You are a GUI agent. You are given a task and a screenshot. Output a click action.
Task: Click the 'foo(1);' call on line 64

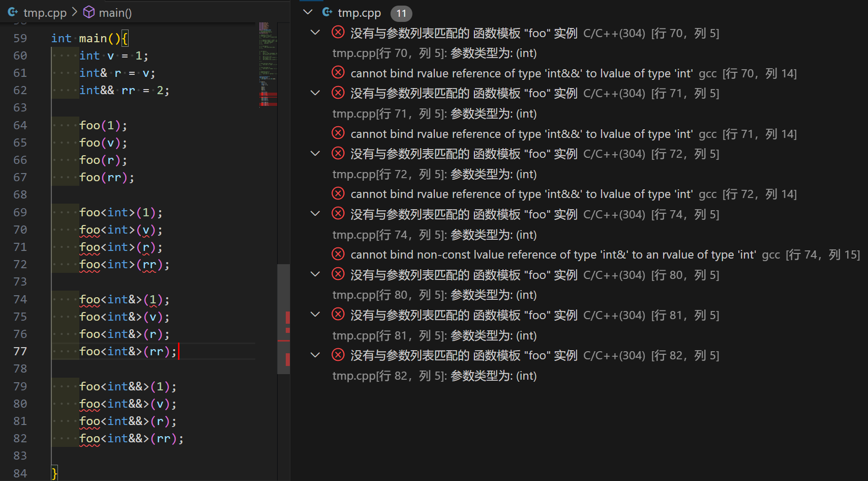[103, 125]
